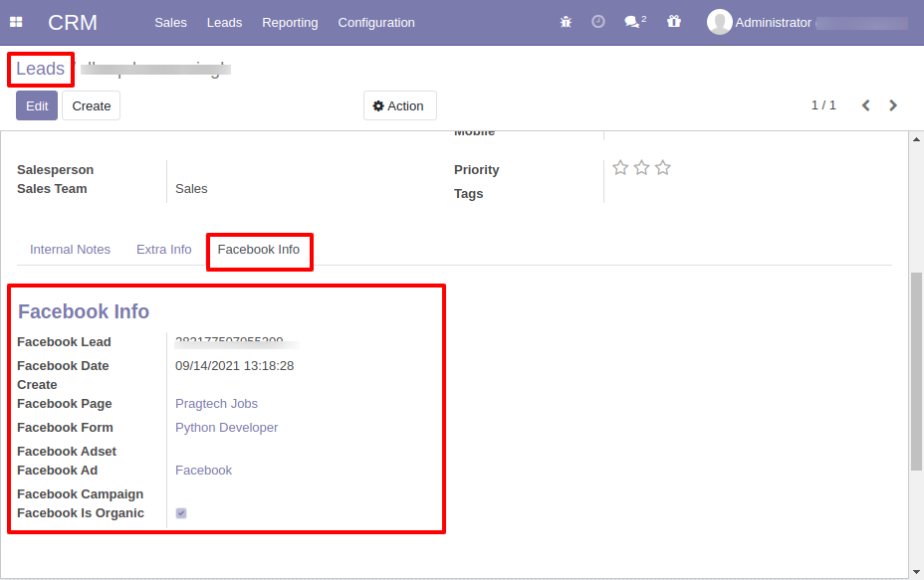Click the debug bug icon
Screen dimensions: 924x580
(566, 22)
